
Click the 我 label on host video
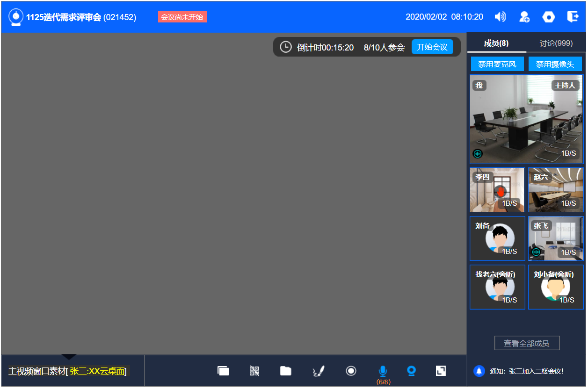(x=479, y=85)
